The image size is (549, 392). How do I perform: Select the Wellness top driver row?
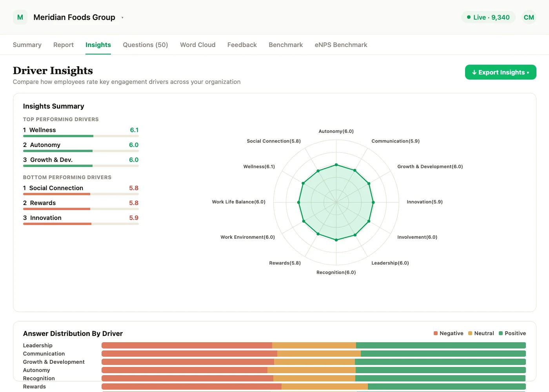(81, 132)
